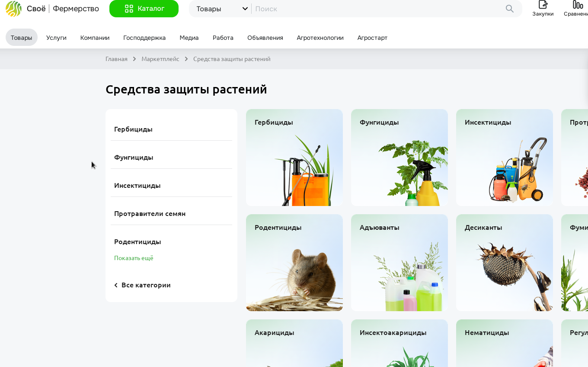Open the Инсектициды category card

pos(505,158)
